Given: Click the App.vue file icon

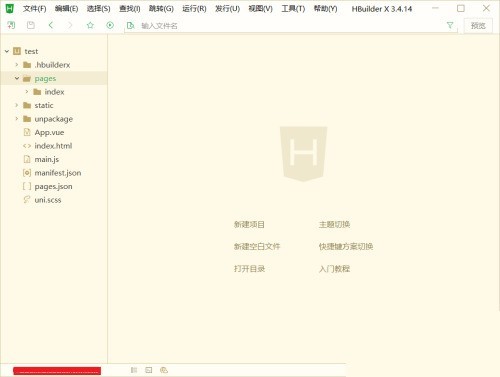Looking at the screenshot, I should [x=27, y=132].
